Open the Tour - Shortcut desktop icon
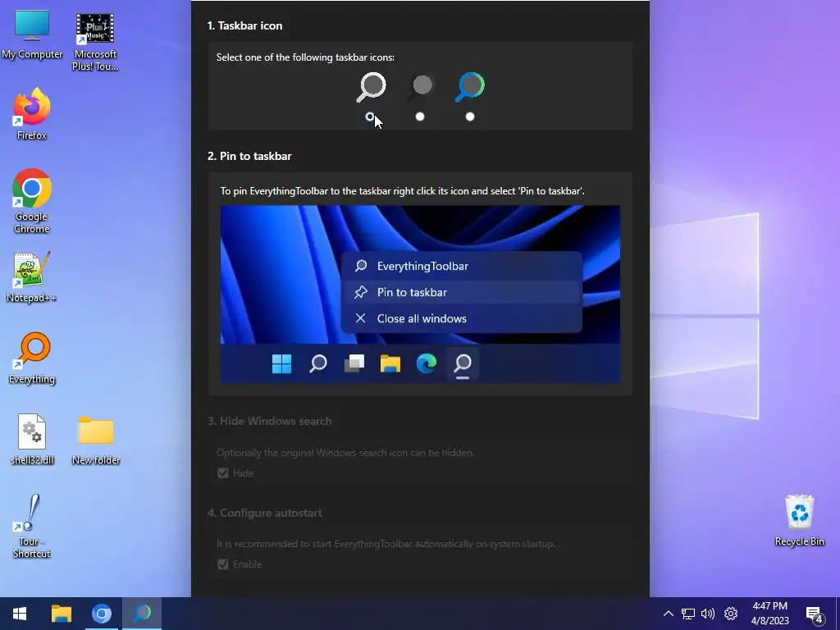This screenshot has width=840, height=630. tap(32, 527)
